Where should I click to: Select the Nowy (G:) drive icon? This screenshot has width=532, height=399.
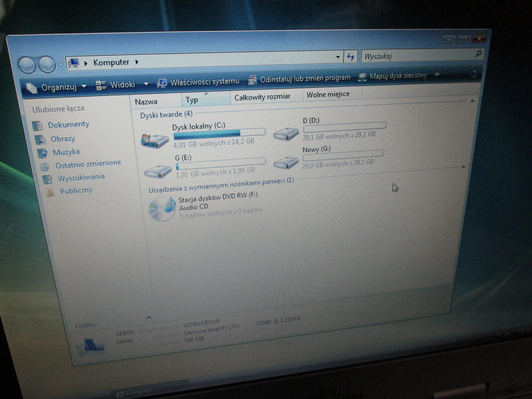pos(286,163)
